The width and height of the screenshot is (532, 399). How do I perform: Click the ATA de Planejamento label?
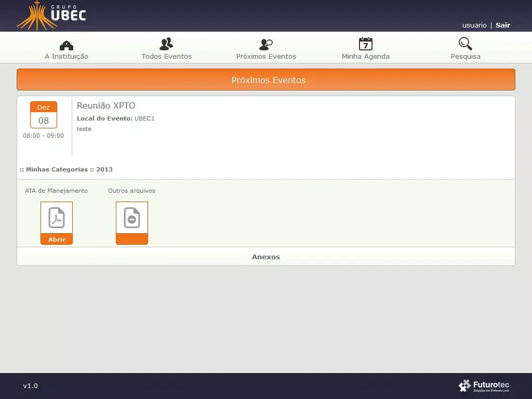click(56, 191)
